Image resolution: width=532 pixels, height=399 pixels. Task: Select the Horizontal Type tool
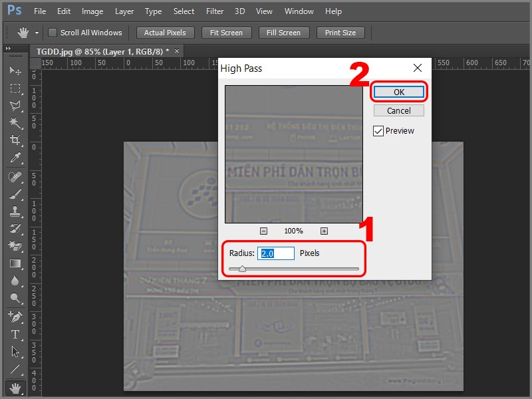[15, 334]
